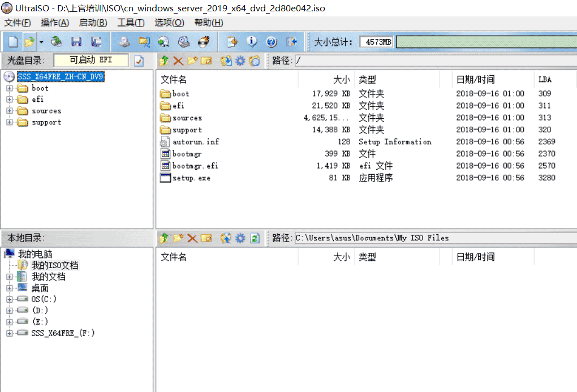
Task: Open the UltraISO help question-mark icon
Action: 270,41
